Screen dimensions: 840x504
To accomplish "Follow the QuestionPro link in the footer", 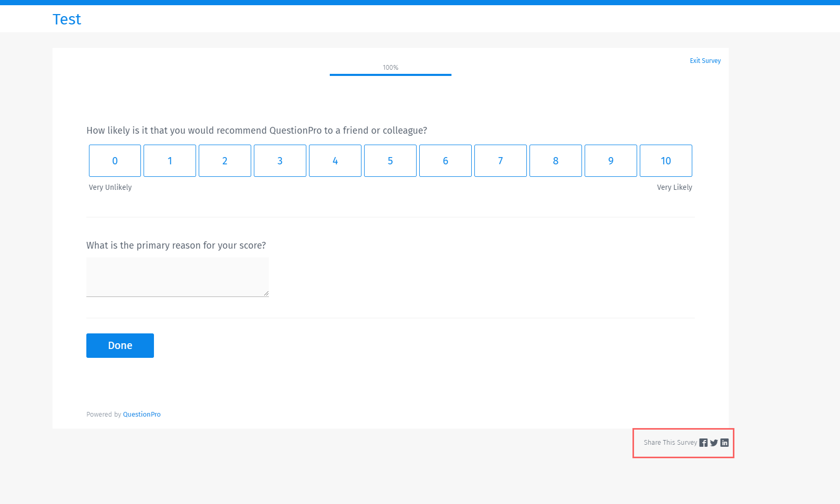I will pos(141,414).
